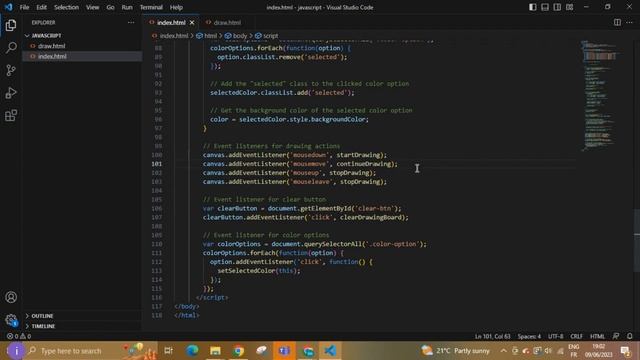Click the code minimap
Screen dimensions: 640x360
tap(599, 96)
